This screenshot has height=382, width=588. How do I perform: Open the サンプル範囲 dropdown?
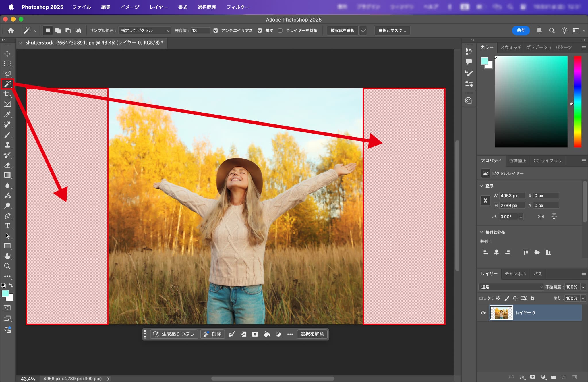point(144,30)
